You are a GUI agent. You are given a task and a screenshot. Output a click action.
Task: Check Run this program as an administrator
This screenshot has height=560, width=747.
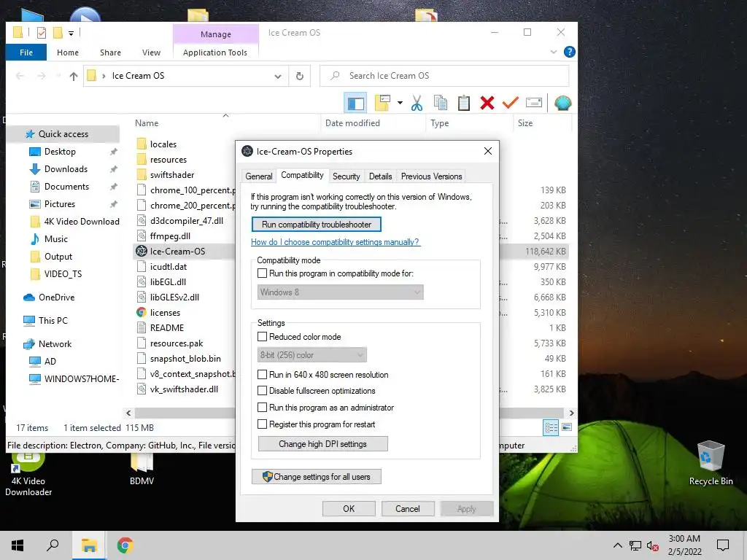click(262, 407)
